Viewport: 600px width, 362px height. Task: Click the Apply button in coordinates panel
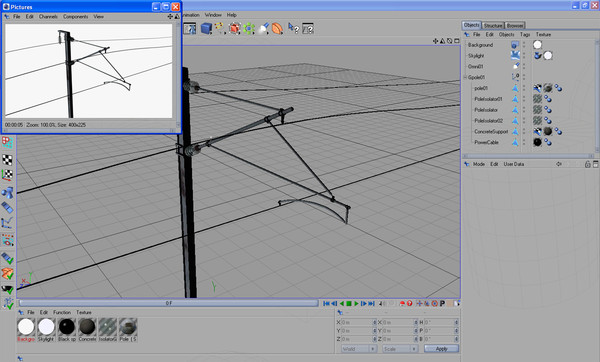441,349
